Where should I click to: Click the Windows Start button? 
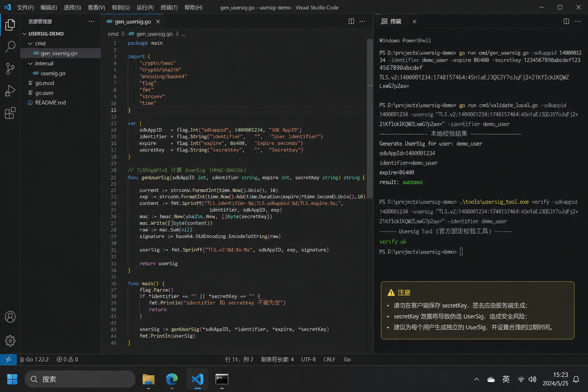(12, 379)
